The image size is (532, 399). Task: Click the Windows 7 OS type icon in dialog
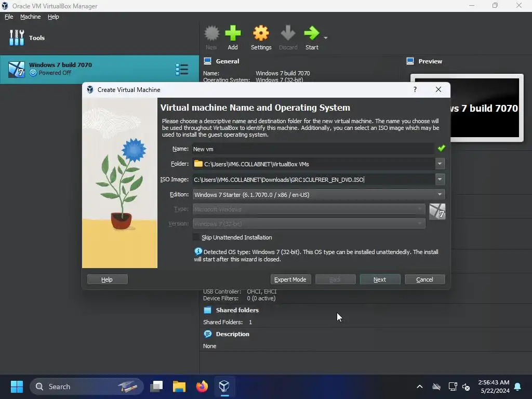(x=437, y=212)
